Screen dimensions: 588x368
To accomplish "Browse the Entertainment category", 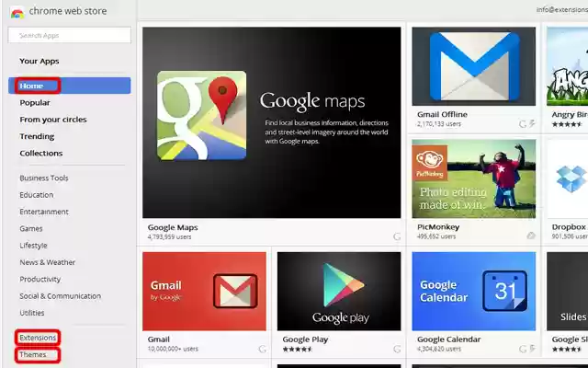I will tap(44, 212).
